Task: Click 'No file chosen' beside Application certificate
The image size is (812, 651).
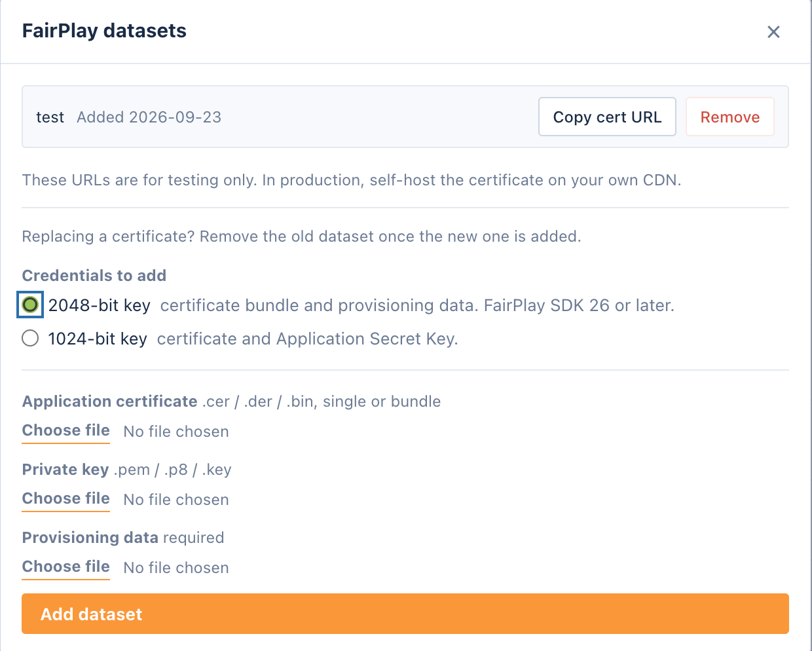Action: coord(176,432)
